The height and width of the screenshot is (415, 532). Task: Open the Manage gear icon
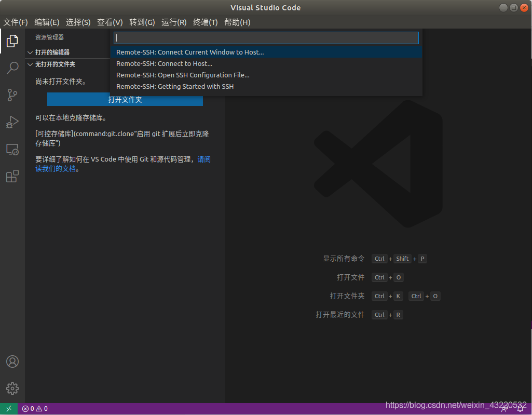[12, 388]
